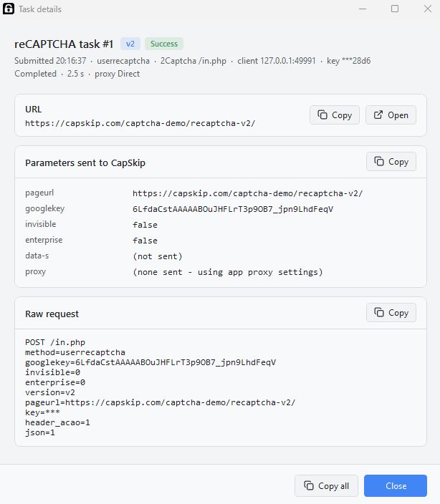Click the data-s (not sent) value
This screenshot has height=504, width=440.
point(158,256)
